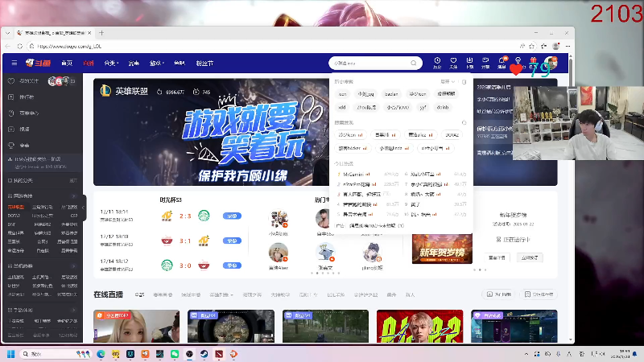Open 英雄联盟 in sidebar game list
Screen dimensions: 644x362
pos(16,207)
